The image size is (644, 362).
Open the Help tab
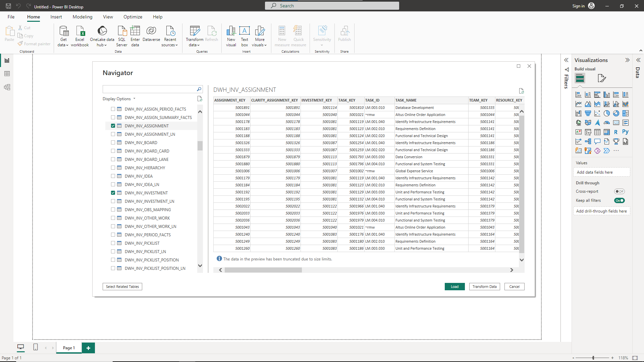(158, 17)
